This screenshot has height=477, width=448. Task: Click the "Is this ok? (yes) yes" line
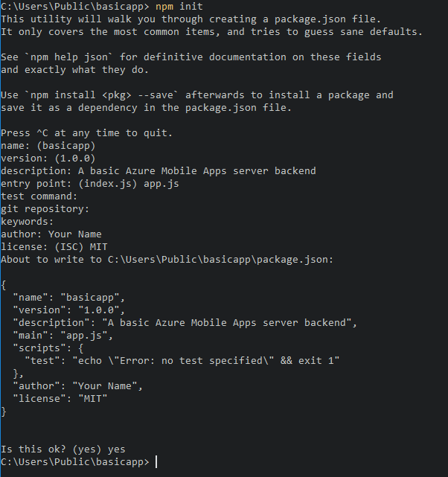(63, 449)
